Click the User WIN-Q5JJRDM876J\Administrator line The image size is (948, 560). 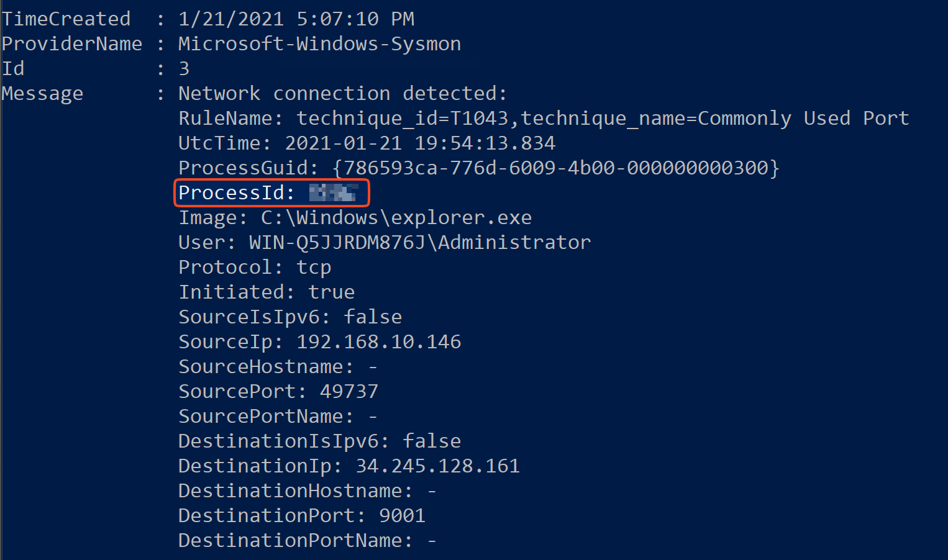(385, 243)
